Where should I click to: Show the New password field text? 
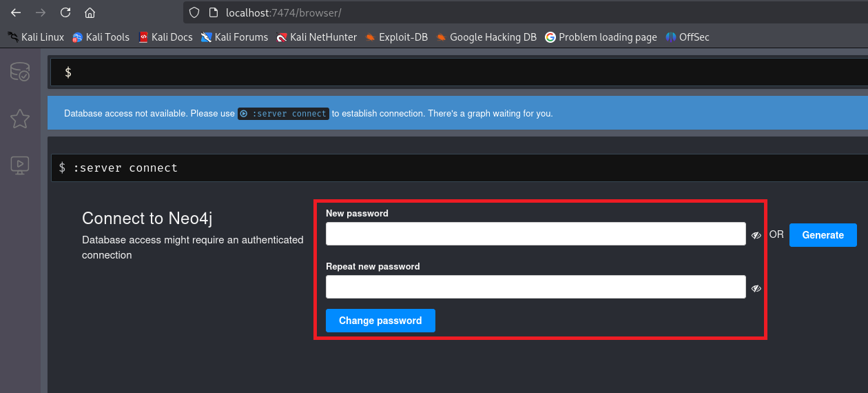(756, 235)
